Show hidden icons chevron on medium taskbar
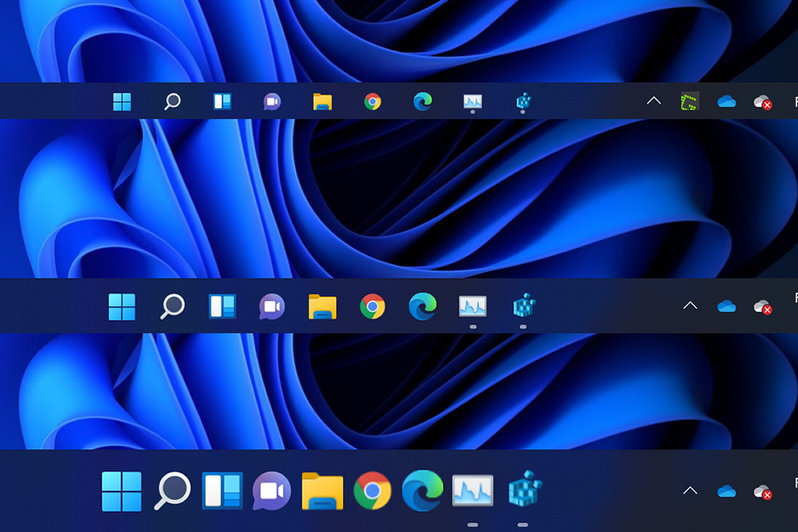This screenshot has height=532, width=798. point(690,306)
